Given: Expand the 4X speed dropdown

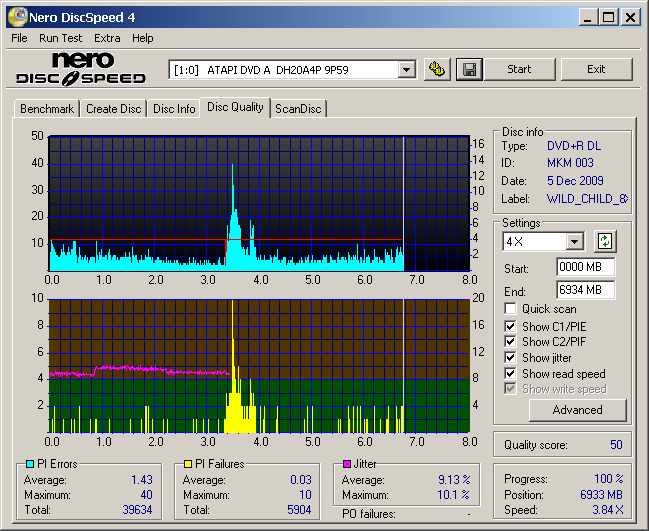Looking at the screenshot, I should click(x=575, y=241).
